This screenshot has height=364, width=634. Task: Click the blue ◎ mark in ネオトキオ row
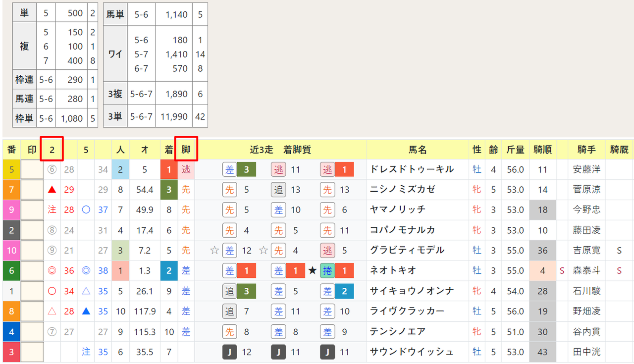click(x=86, y=270)
